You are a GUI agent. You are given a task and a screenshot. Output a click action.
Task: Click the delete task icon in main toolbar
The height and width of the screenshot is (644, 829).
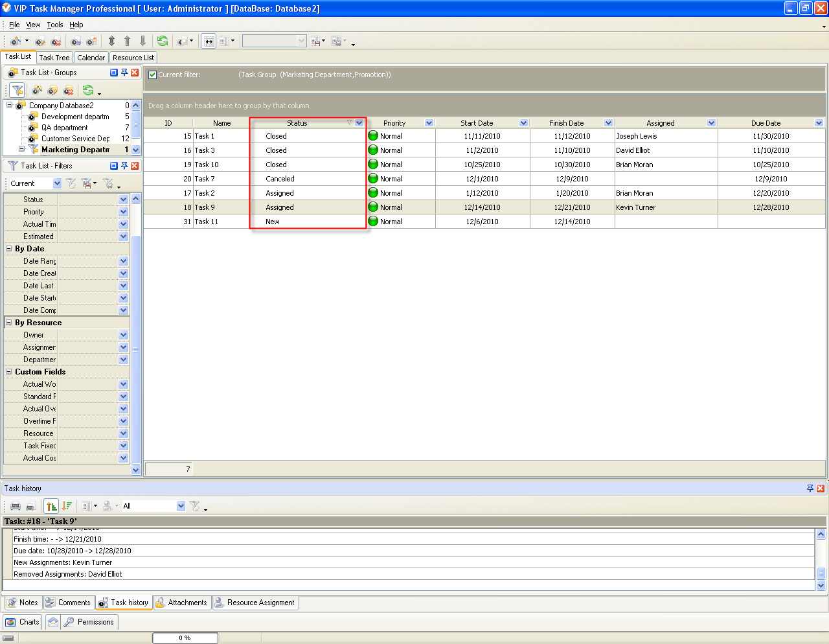[x=56, y=41]
